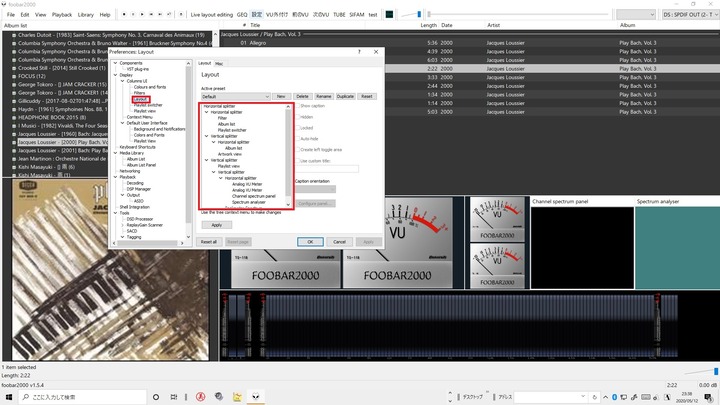Click the Delete preset button
The width and height of the screenshot is (720, 405).
point(302,96)
